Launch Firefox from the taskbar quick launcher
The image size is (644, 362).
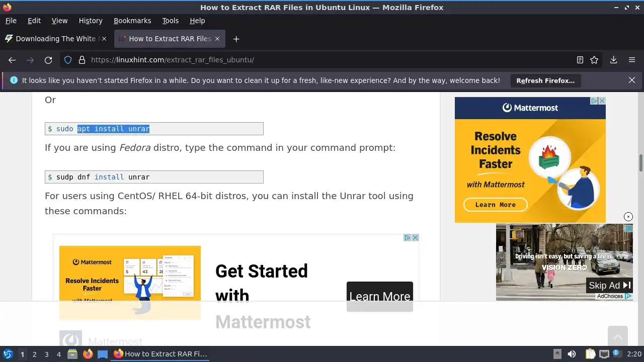88,354
